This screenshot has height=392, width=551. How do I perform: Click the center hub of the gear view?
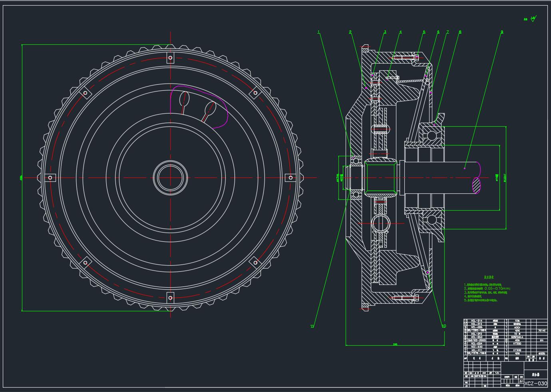click(171, 178)
